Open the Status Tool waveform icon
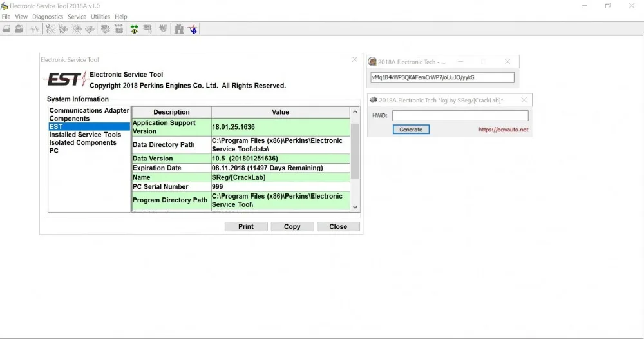The image size is (644, 339). [x=35, y=29]
